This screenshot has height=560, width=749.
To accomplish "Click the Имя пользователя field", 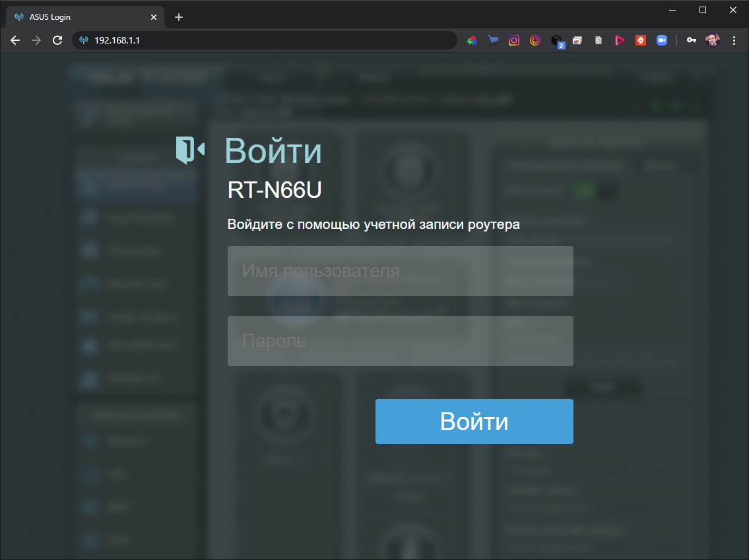I will 401,270.
